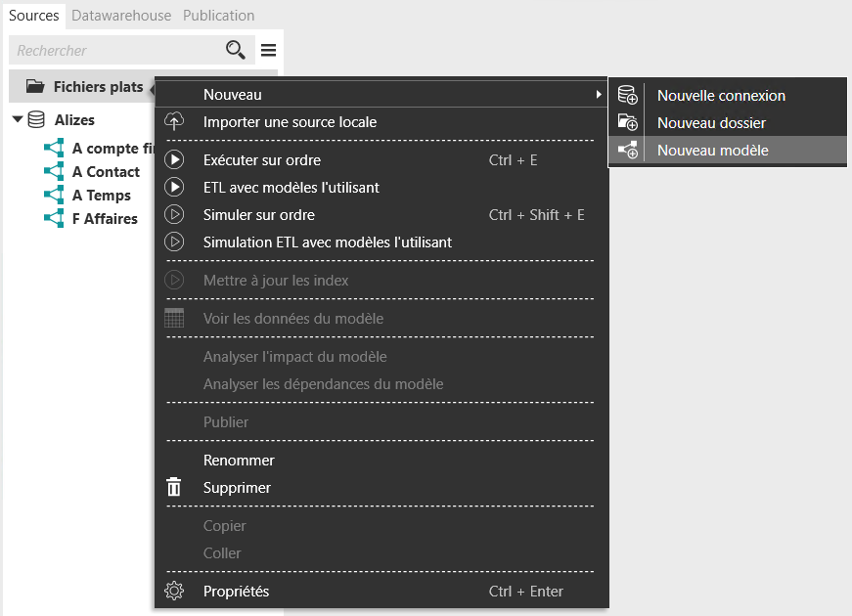Click the cloud upload import icon
This screenshot has height=616, width=852.
coord(174,122)
